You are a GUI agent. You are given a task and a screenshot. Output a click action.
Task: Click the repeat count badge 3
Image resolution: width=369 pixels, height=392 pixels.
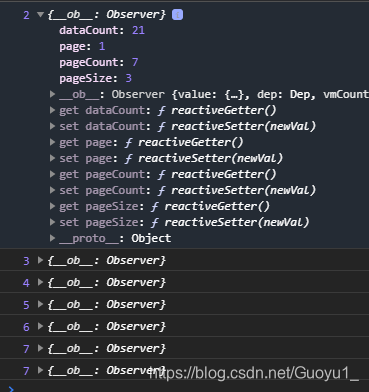click(x=26, y=261)
